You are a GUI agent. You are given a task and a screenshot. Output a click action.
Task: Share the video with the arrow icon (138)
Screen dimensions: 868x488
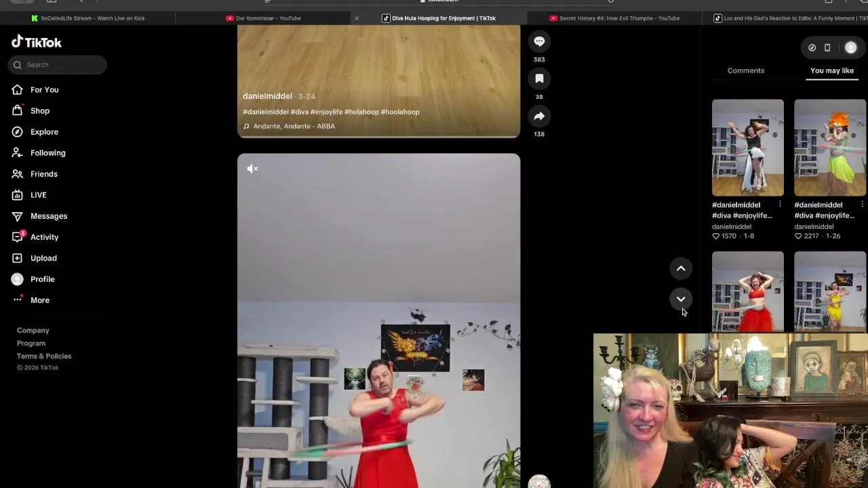[x=539, y=116]
